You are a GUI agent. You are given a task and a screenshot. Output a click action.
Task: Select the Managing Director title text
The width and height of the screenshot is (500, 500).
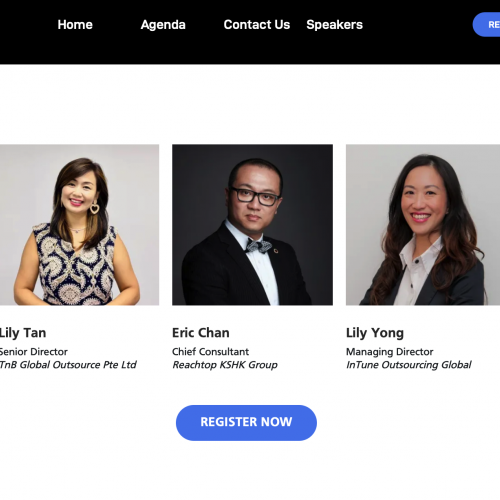pos(390,352)
